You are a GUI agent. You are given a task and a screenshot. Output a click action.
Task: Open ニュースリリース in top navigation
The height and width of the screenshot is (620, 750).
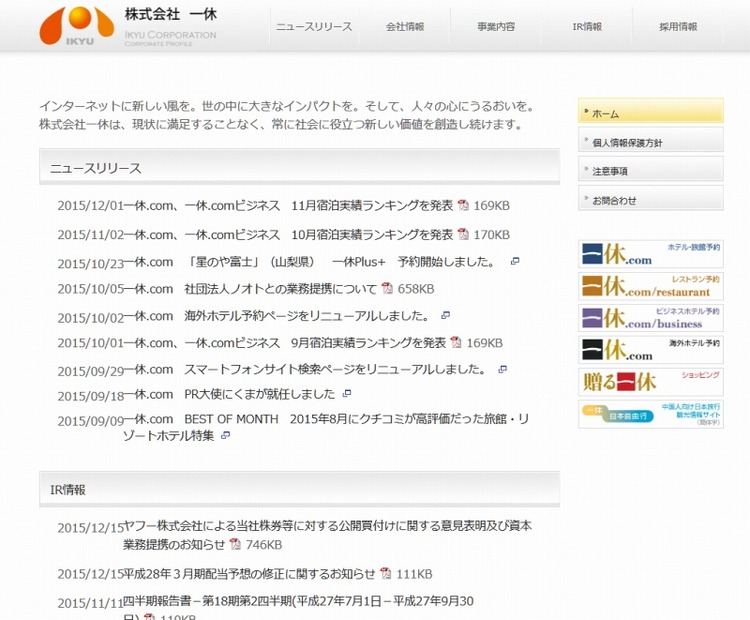(x=314, y=27)
